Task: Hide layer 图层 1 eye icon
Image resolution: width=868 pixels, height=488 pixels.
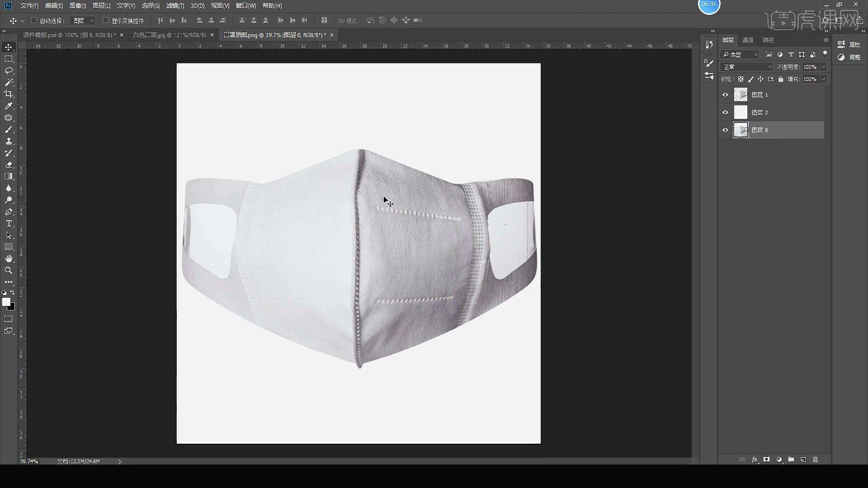Action: (725, 95)
